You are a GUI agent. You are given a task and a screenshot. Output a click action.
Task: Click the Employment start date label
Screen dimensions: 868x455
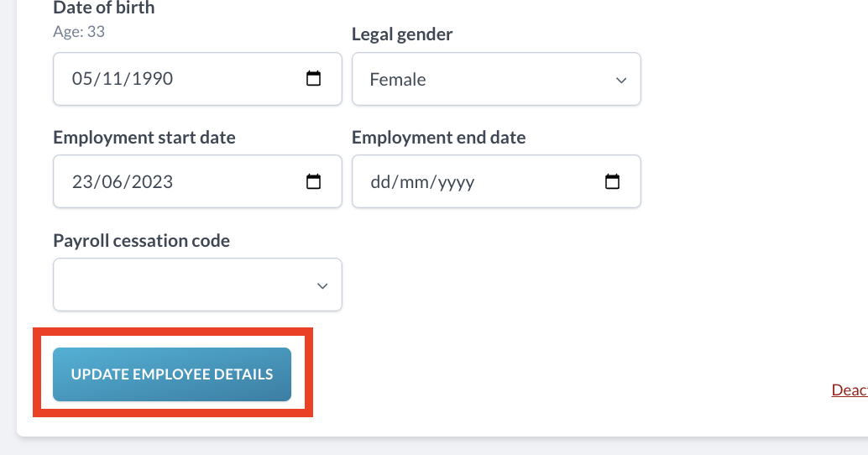pyautogui.click(x=144, y=138)
